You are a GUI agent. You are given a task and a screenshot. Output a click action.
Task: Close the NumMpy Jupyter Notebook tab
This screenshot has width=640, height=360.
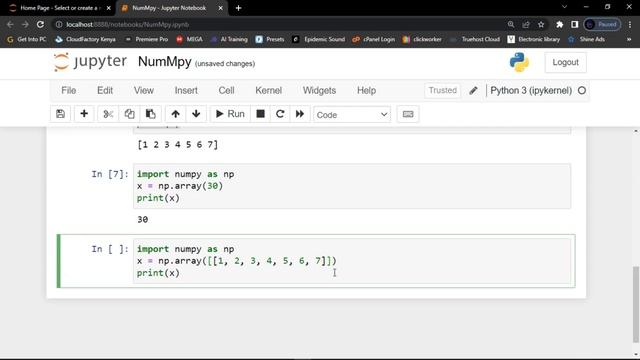coord(220,8)
